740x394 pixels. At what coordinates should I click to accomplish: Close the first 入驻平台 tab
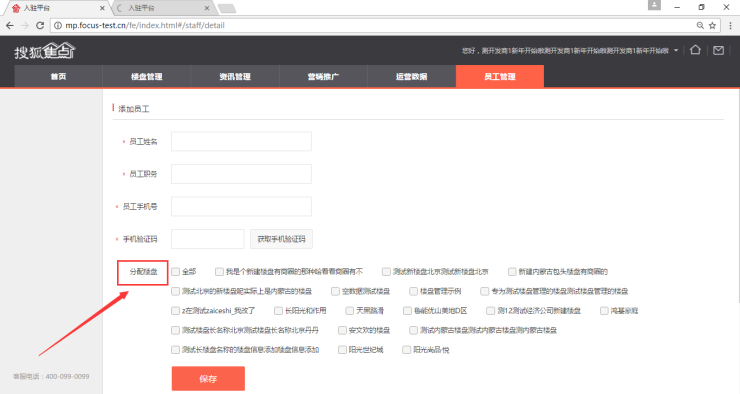click(102, 8)
